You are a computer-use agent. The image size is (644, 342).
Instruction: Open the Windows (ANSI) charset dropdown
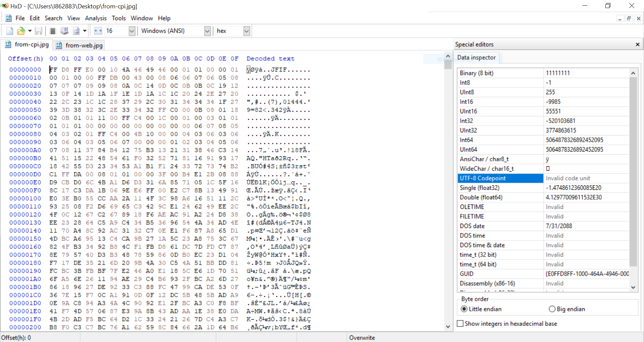pos(207,31)
